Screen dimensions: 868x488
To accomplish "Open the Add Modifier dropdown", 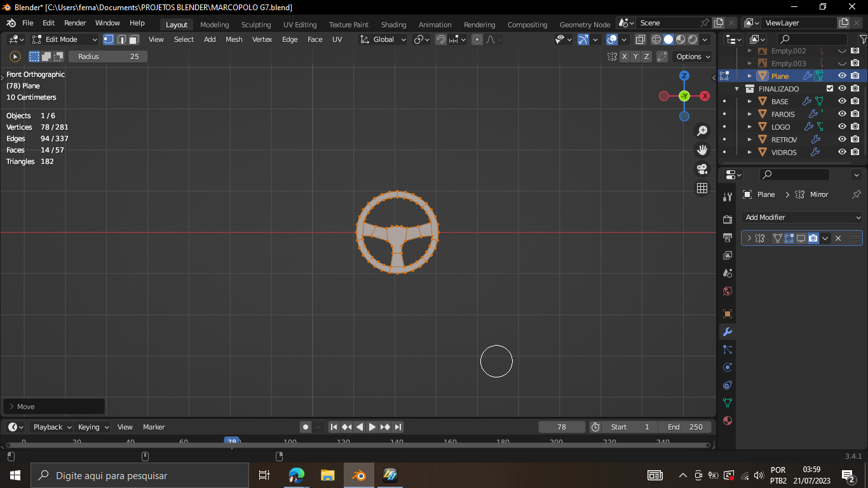I will (x=802, y=217).
